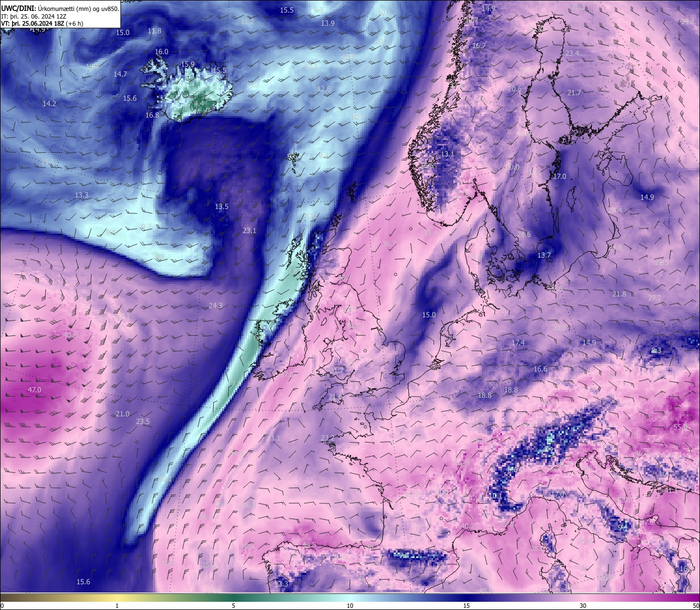Viewport: 700px width, 610px height.
Task: Click the '16.0' value above Iceland
Action: pos(161,51)
